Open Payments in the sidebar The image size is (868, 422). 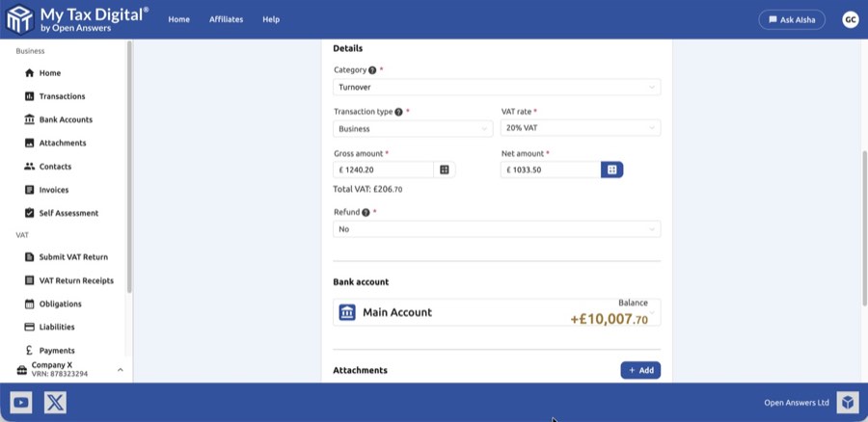[57, 350]
